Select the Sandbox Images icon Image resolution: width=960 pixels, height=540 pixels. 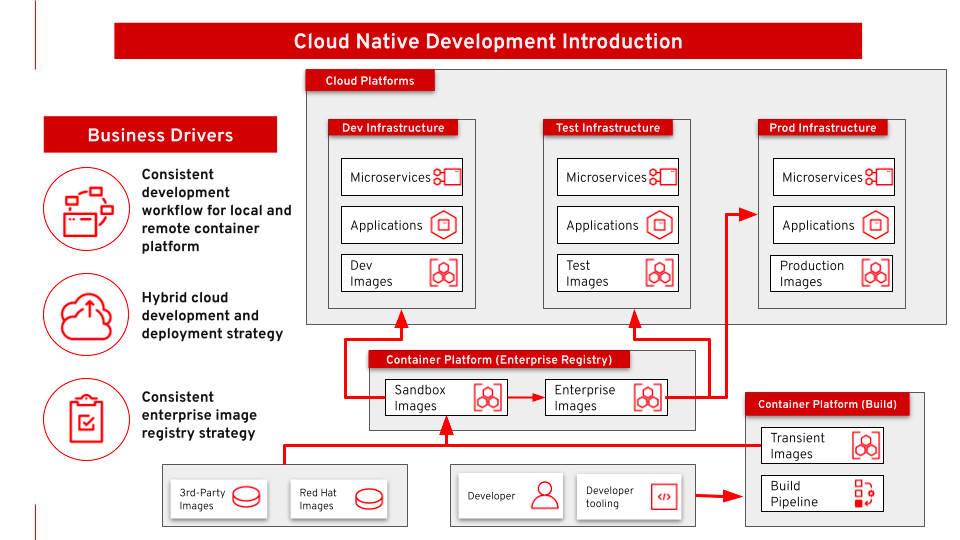pyautogui.click(x=488, y=398)
